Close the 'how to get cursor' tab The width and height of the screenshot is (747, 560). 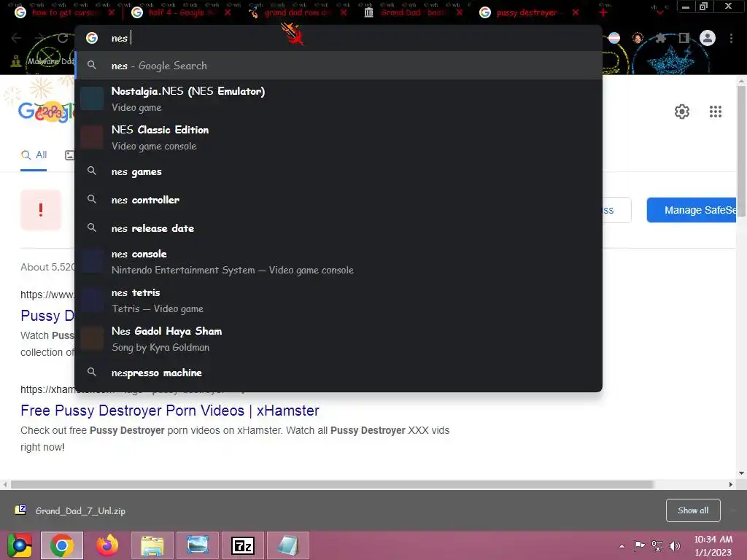[111, 13]
